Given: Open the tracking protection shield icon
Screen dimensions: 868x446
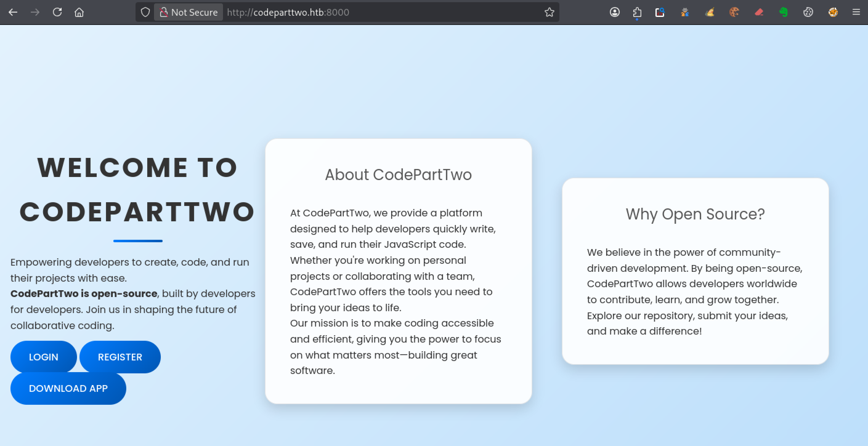Looking at the screenshot, I should [145, 12].
